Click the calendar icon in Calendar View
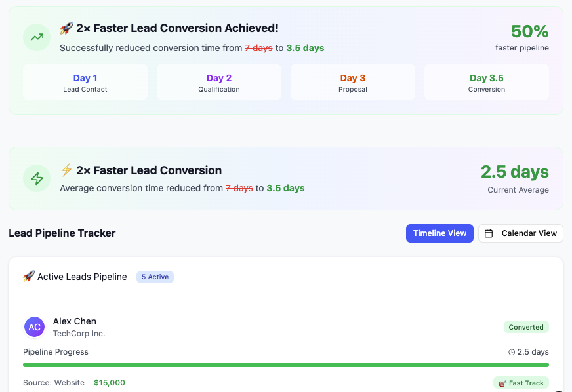Image resolution: width=572 pixels, height=392 pixels. [x=489, y=233]
